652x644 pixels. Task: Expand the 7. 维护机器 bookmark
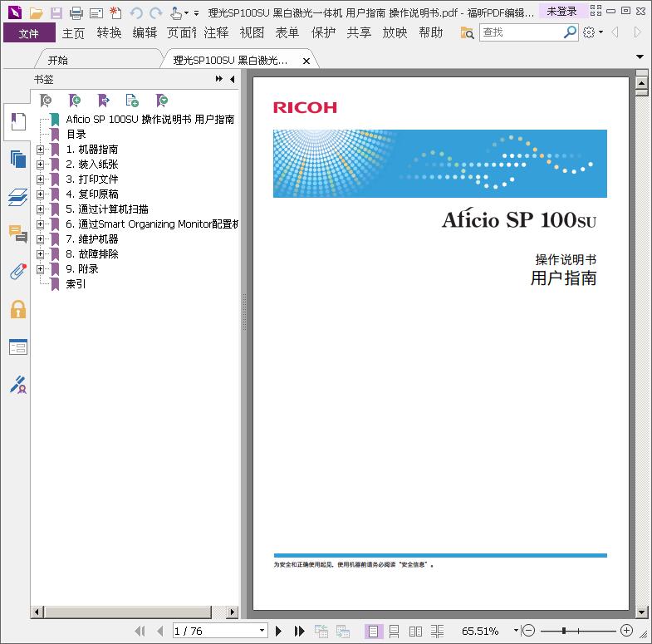(40, 239)
